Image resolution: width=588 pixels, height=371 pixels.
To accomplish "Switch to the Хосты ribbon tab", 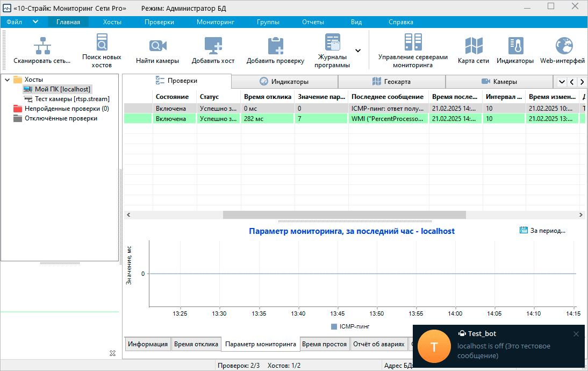I will pyautogui.click(x=112, y=22).
